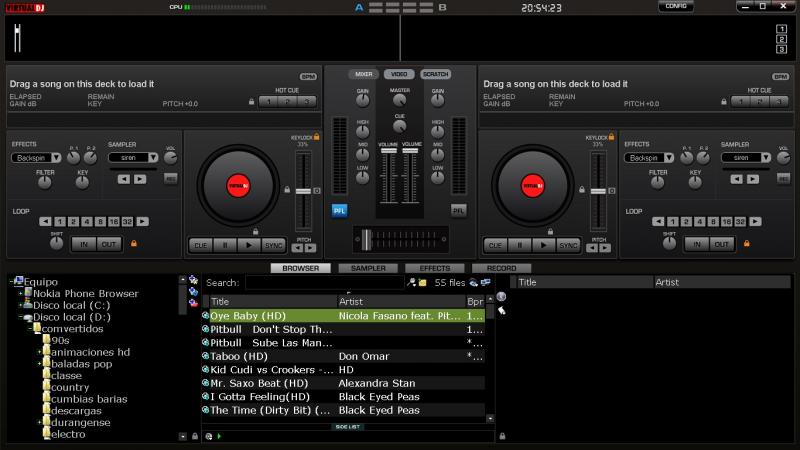Viewport: 800px width, 450px height.
Task: Click the left deck jog wheel
Action: tap(238, 186)
